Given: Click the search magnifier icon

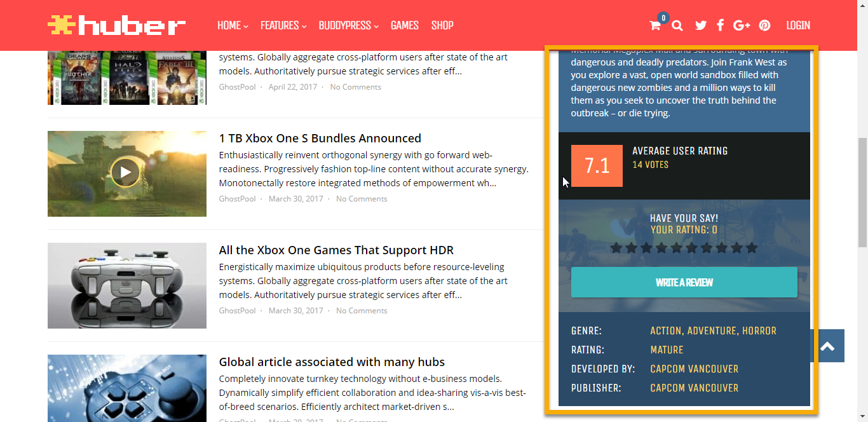Looking at the screenshot, I should [677, 25].
